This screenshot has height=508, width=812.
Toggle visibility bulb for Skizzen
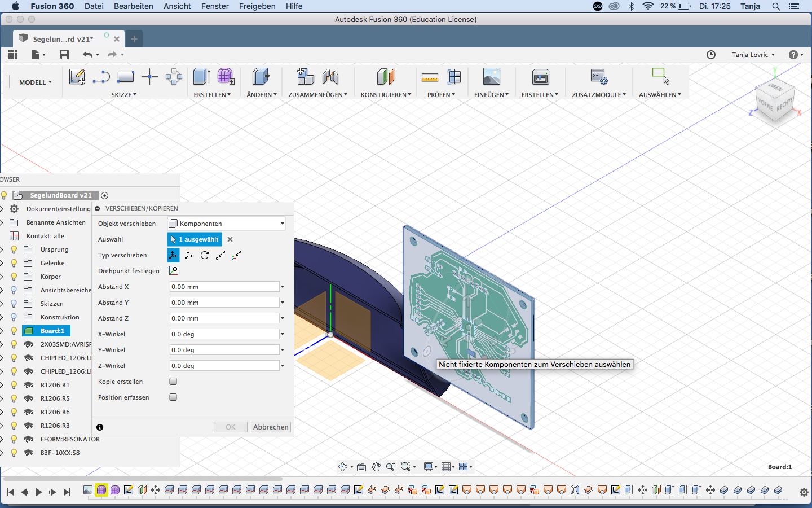14,304
